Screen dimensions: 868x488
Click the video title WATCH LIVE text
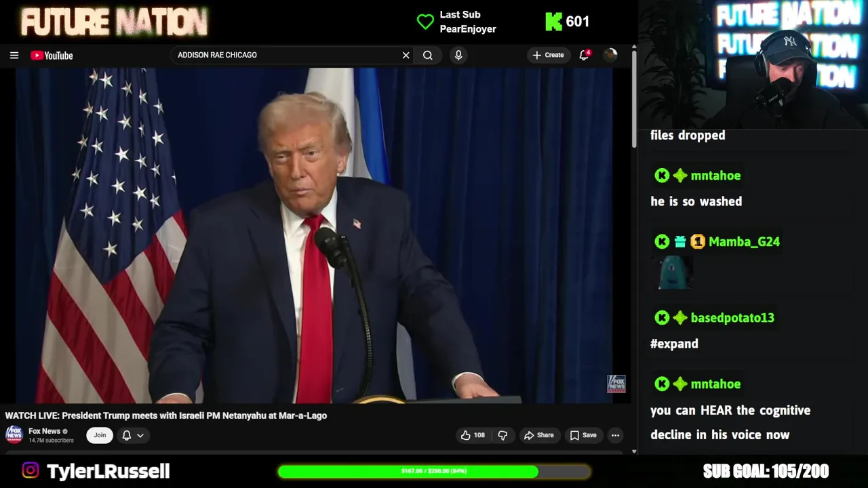166,415
